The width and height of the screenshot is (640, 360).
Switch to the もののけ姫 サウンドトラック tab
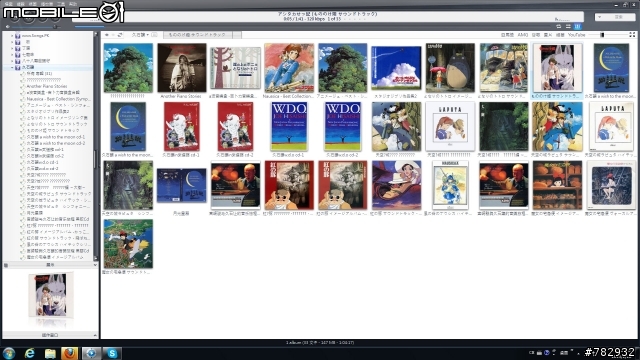[x=197, y=35]
